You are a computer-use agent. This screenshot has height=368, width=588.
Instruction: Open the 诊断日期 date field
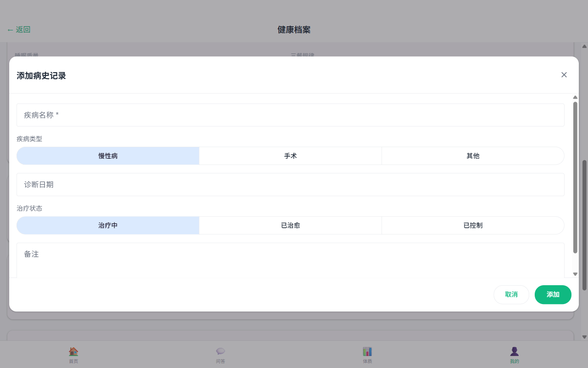click(x=290, y=184)
